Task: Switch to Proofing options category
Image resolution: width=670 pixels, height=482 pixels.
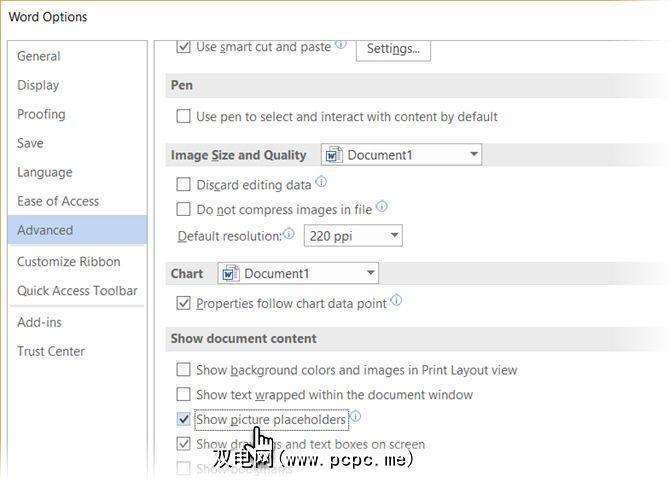Action: (x=41, y=114)
